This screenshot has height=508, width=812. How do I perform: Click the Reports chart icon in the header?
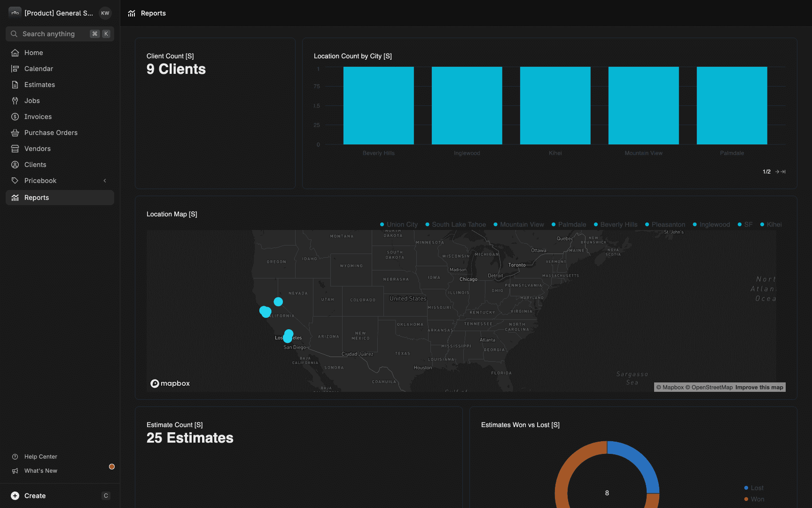tap(132, 13)
